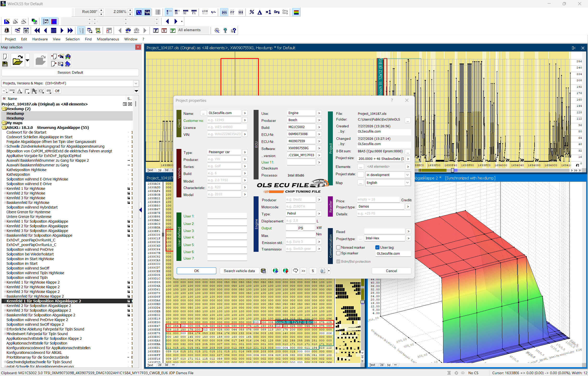Toggle the green P filter icon
The height and width of the screenshot is (376, 588).
[x=173, y=30]
